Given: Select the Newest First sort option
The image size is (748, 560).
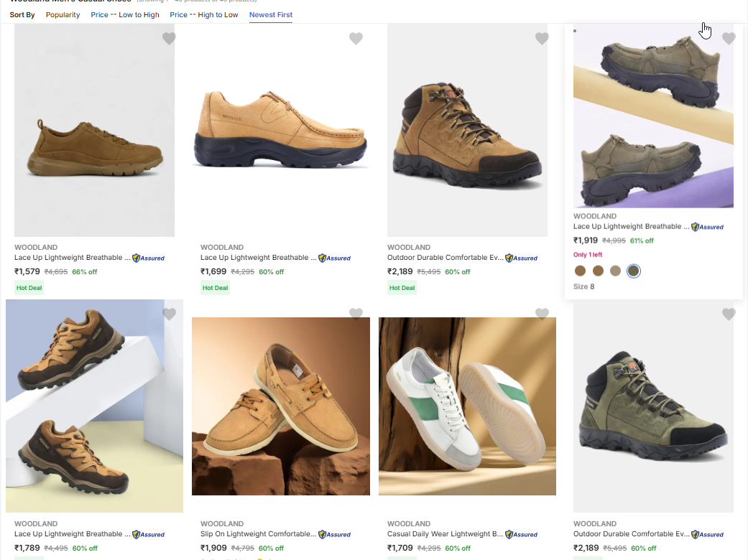Looking at the screenshot, I should point(271,14).
